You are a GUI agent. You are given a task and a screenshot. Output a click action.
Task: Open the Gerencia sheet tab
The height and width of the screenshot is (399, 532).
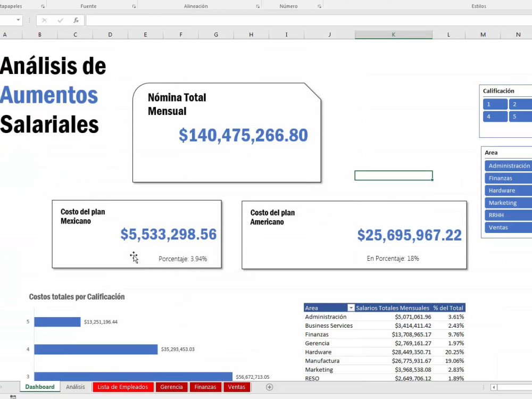coord(171,387)
